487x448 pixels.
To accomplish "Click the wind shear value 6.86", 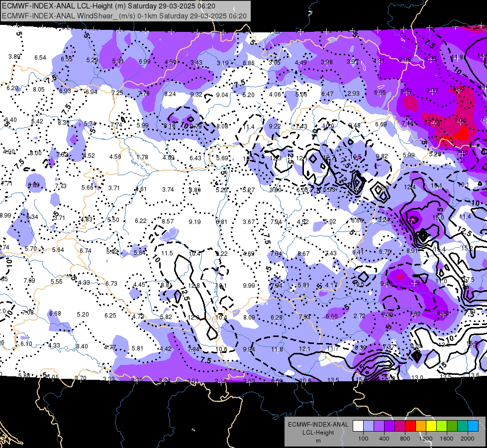I will point(248,63).
